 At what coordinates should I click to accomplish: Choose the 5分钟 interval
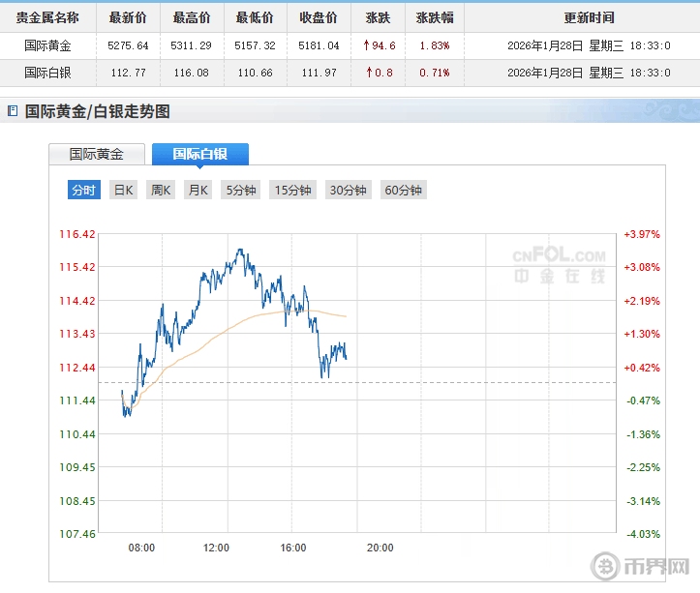tap(241, 191)
